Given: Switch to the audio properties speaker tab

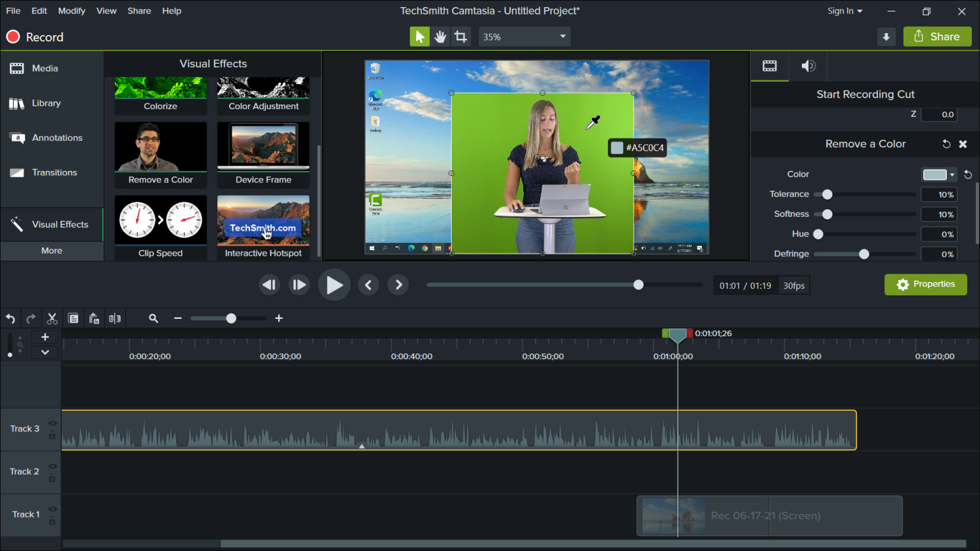Looking at the screenshot, I should (x=808, y=66).
